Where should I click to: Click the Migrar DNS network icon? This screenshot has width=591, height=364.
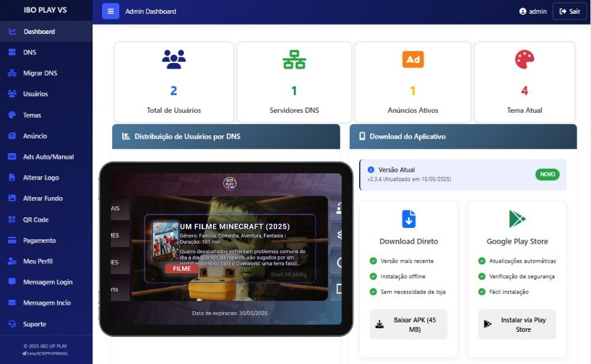[12, 73]
